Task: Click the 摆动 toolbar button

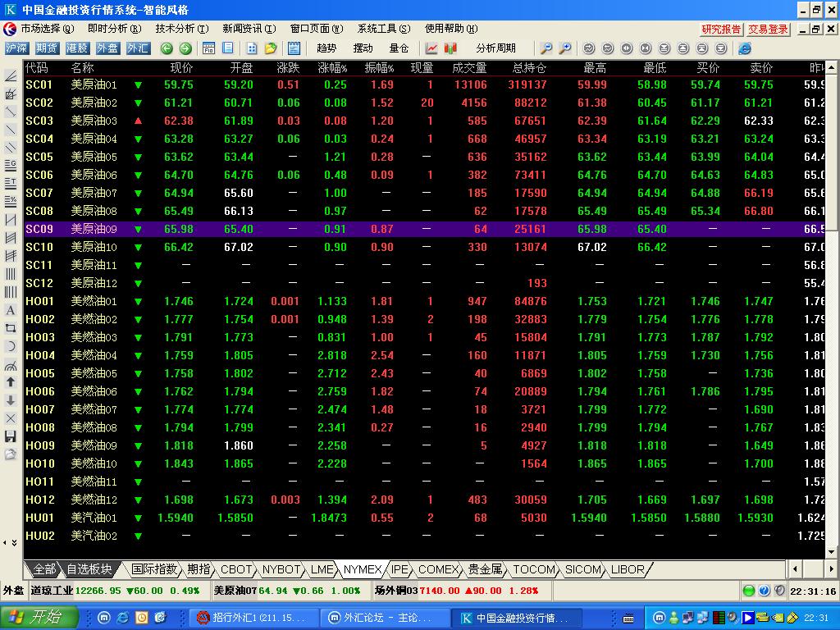Action: (x=363, y=48)
